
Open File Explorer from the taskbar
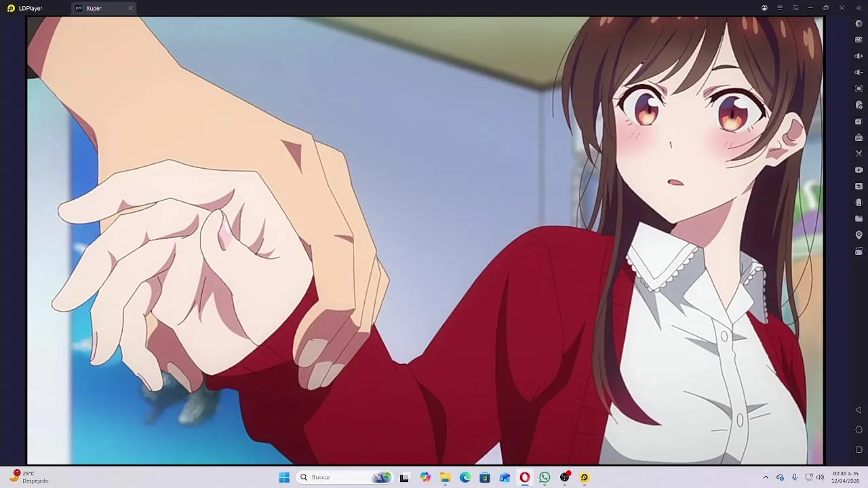click(445, 477)
